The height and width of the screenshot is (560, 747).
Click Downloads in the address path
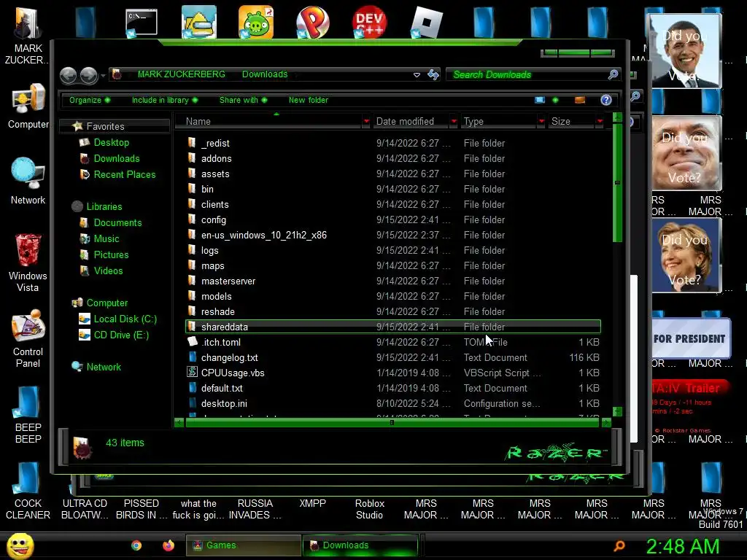tap(264, 74)
